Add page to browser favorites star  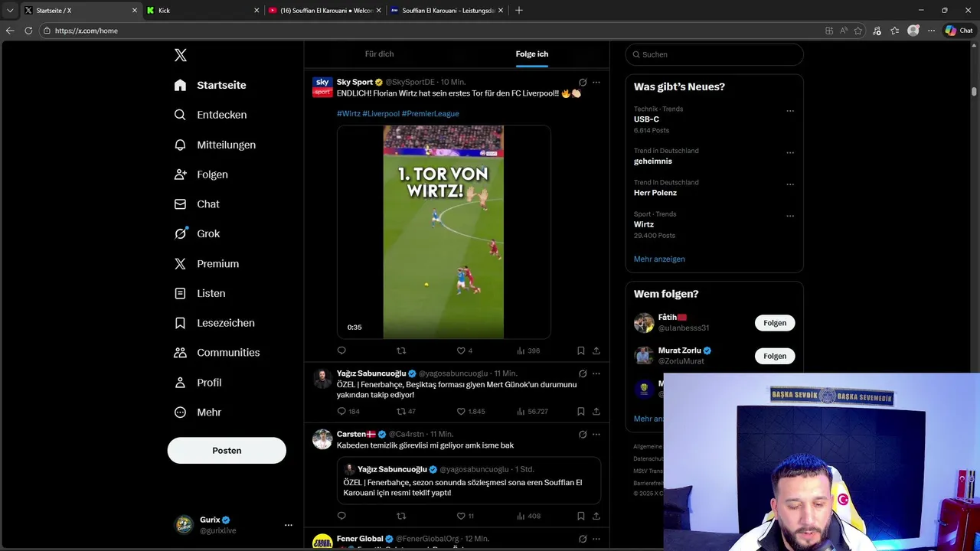point(858,31)
